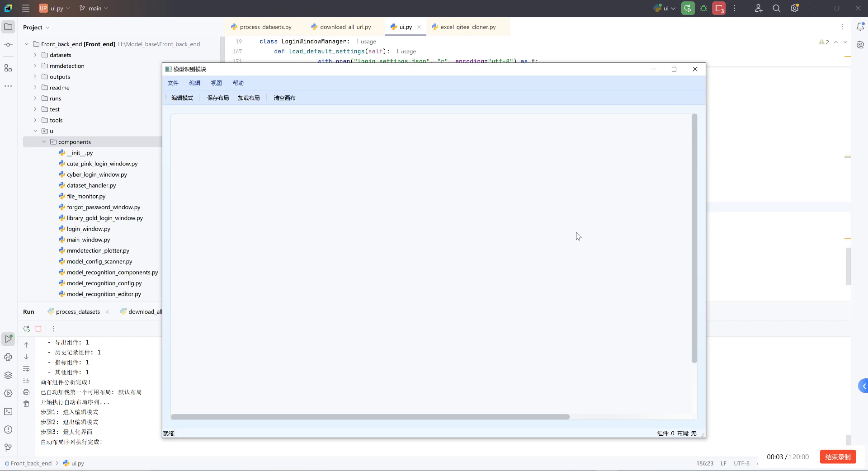Open Search Everywhere magnifier icon
The height and width of the screenshot is (471, 868).
777,8
